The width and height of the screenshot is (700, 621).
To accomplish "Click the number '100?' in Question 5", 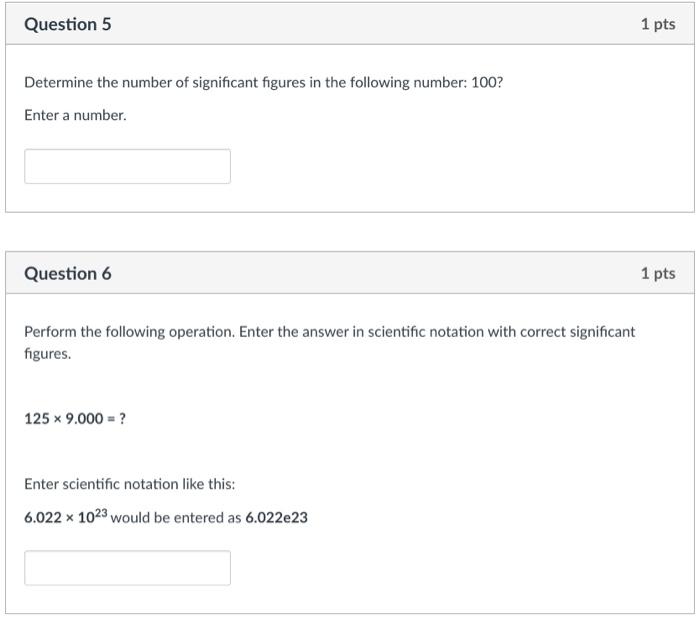I will click(487, 82).
